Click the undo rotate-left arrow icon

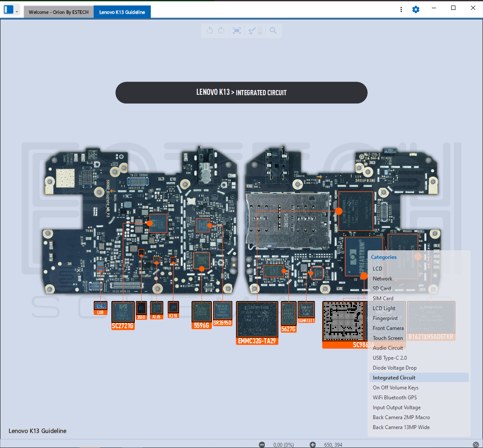(210, 31)
